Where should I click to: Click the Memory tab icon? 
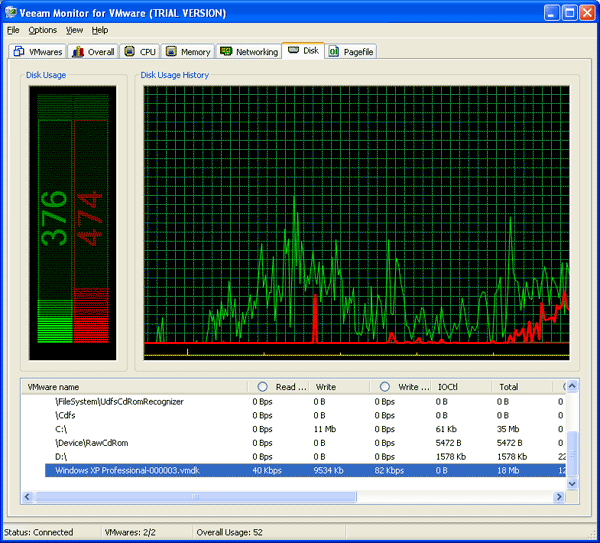[171, 51]
